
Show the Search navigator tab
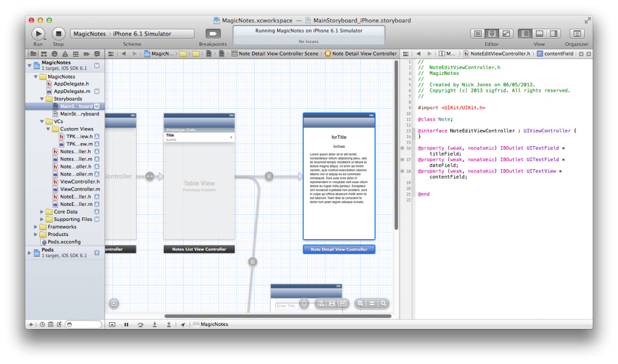(54, 54)
